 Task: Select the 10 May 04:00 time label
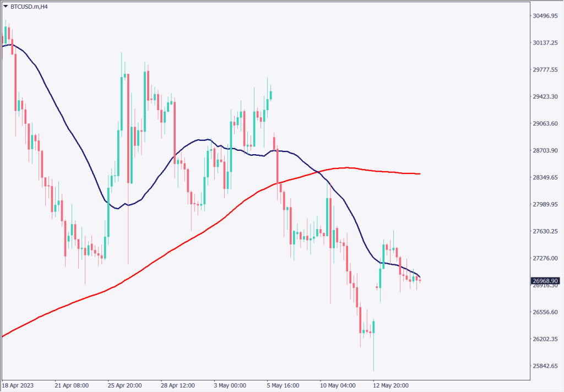click(337, 385)
